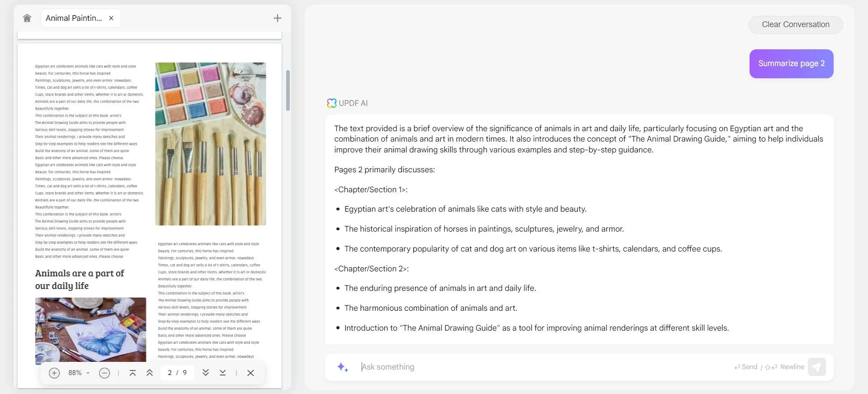Click the page number field showing 2
This screenshot has height=394, width=868.
(x=170, y=373)
